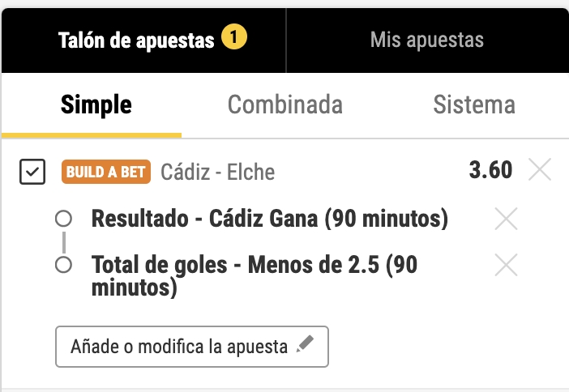Screen dimensions: 569x392
Task: Select the Resultado - Cádiz Gana text
Action: coord(270,219)
